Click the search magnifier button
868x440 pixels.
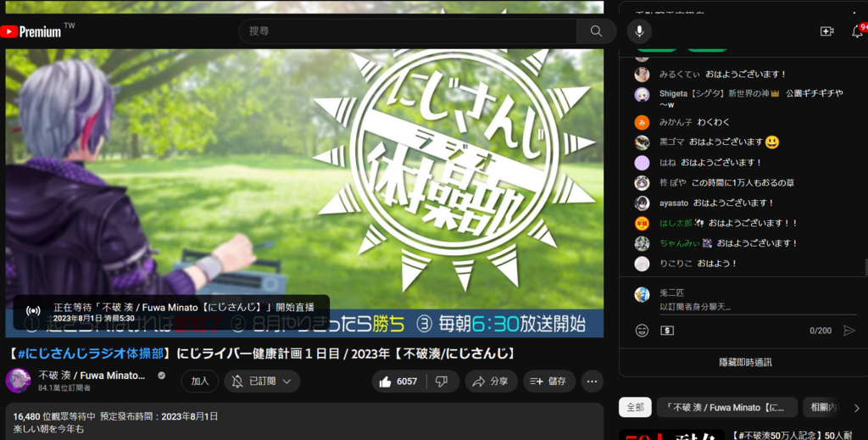pos(596,31)
